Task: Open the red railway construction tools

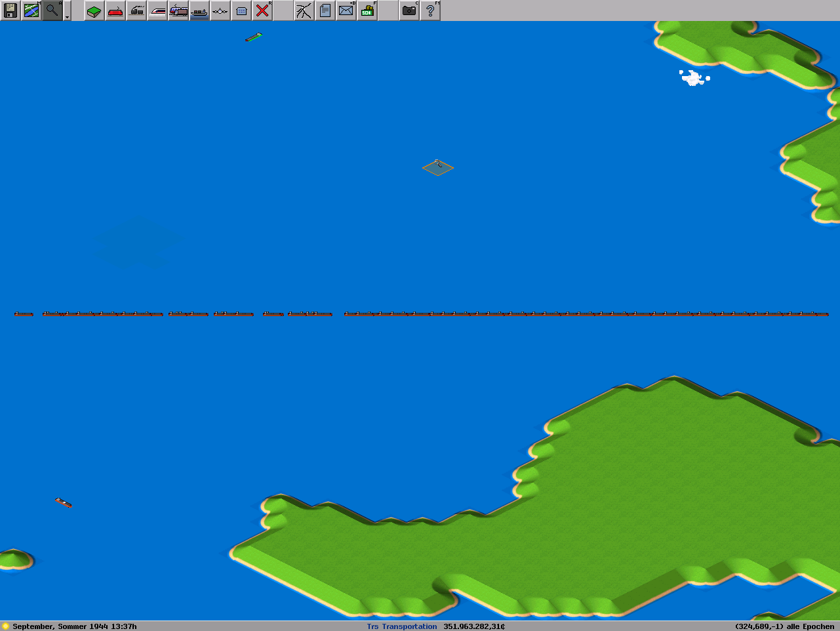Action: click(115, 10)
